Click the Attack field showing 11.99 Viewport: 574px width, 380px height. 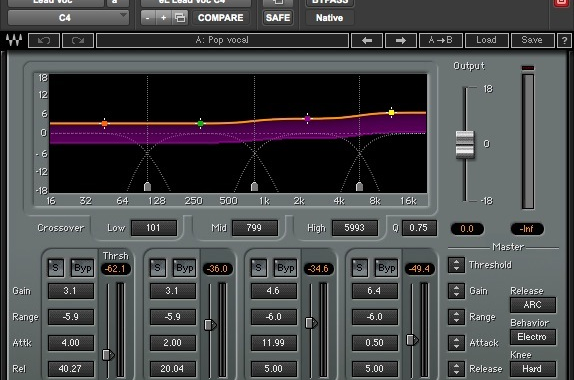273,343
